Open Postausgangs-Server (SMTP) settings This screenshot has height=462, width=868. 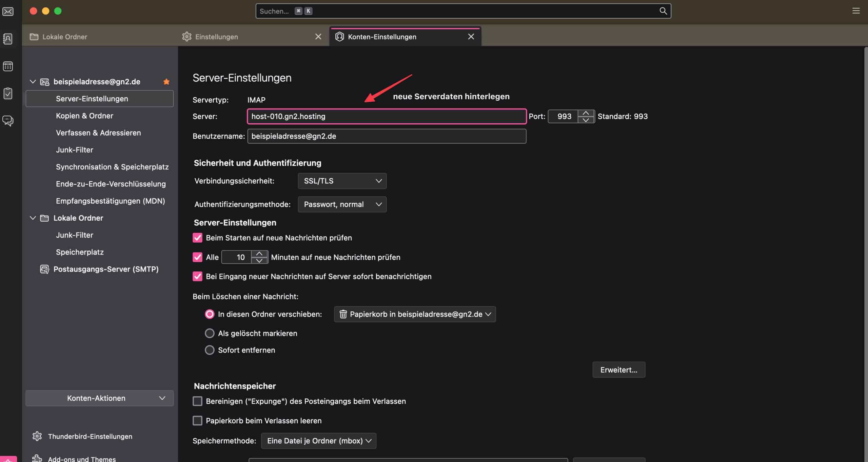tap(106, 269)
